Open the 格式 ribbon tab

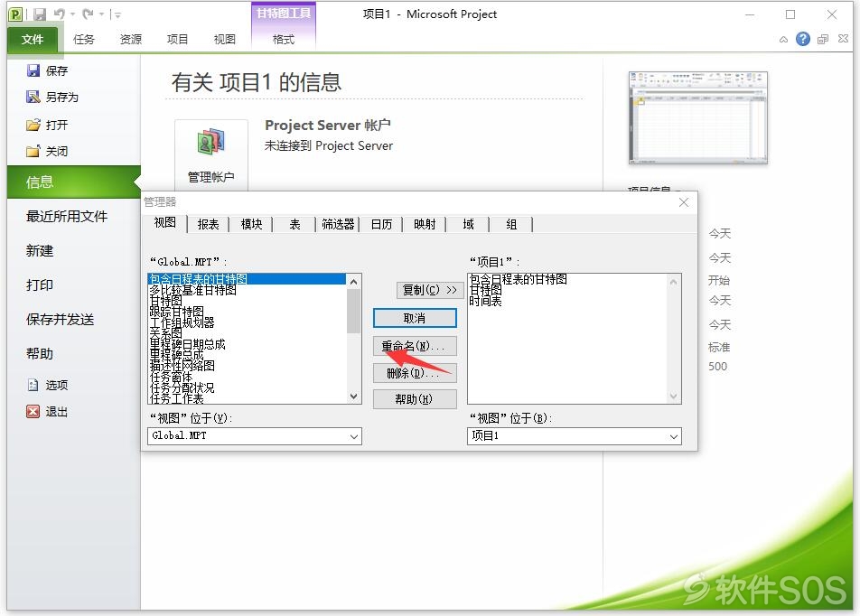tap(284, 40)
